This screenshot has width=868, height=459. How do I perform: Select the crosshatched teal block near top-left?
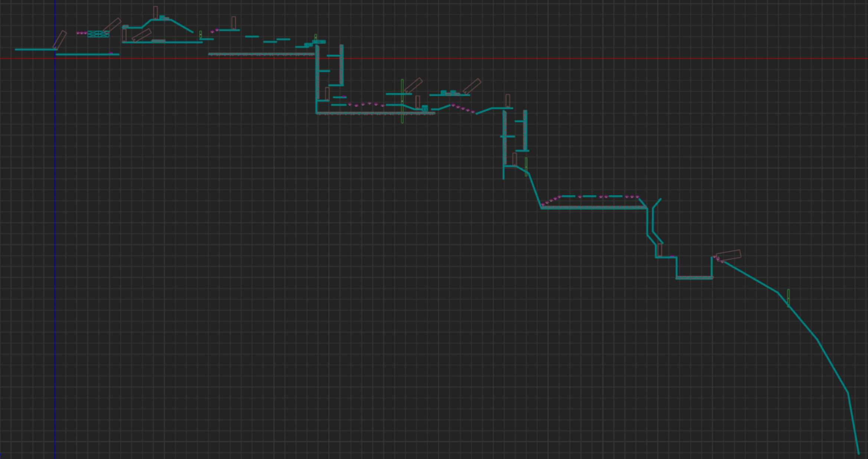(98, 34)
